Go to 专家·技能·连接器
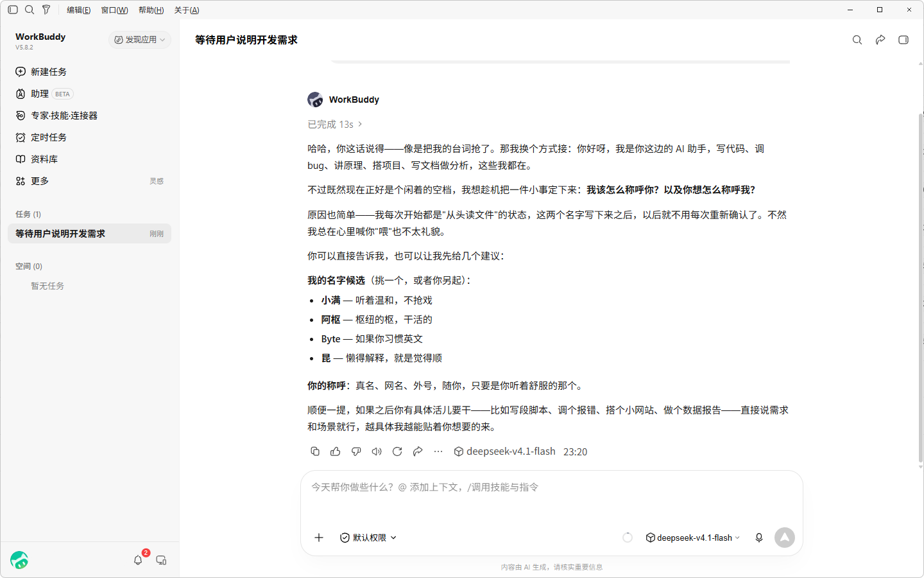Image resolution: width=924 pixels, height=578 pixels. tap(89, 116)
